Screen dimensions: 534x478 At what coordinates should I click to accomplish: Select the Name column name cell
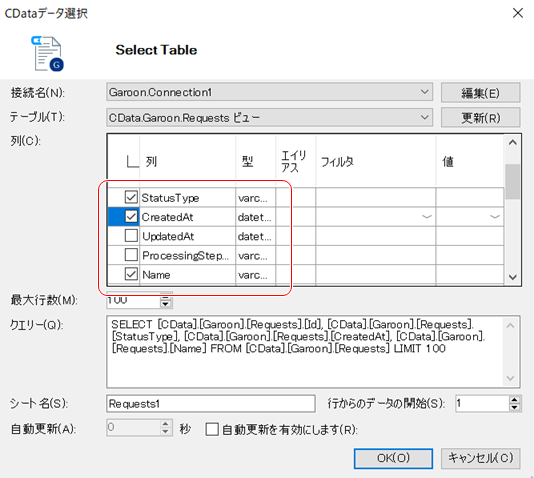coord(187,274)
